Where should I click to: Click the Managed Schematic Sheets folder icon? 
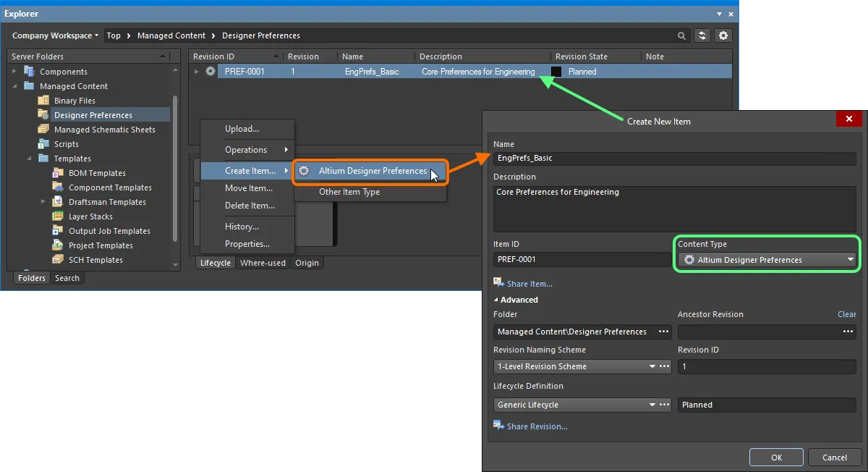(x=43, y=130)
